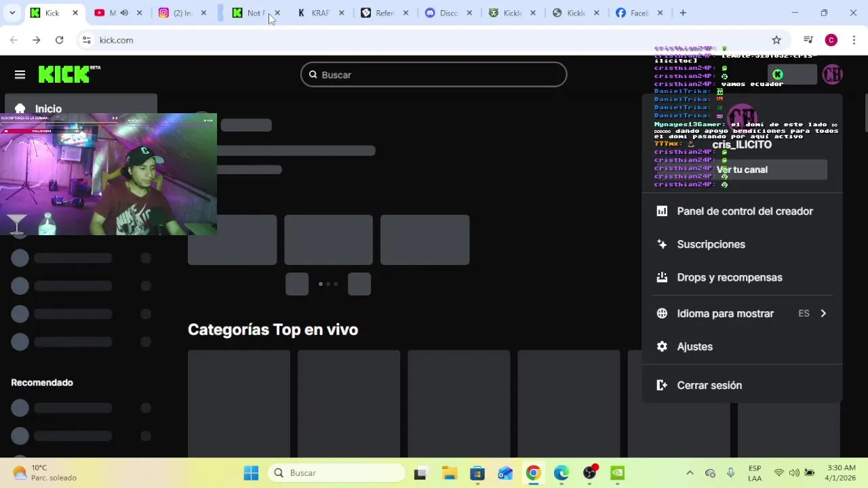Click the profile avatar in header
The width and height of the screenshot is (868, 488).
pyautogui.click(x=832, y=75)
